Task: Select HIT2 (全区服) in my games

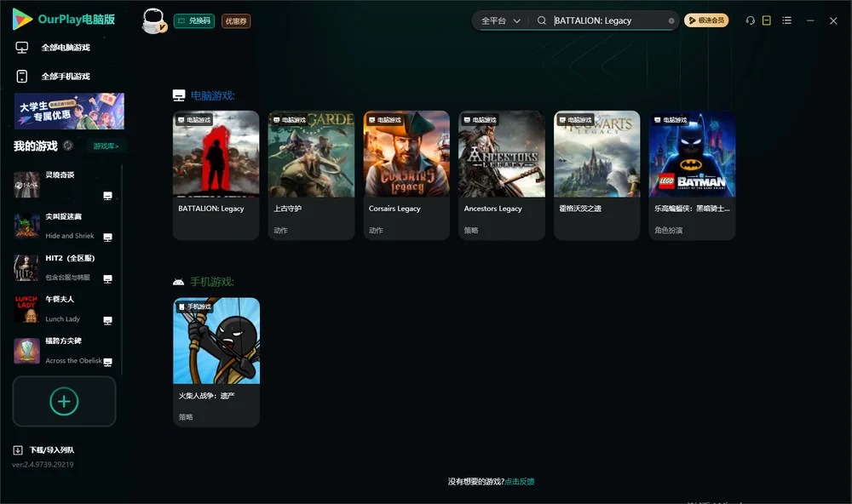Action: click(63, 267)
